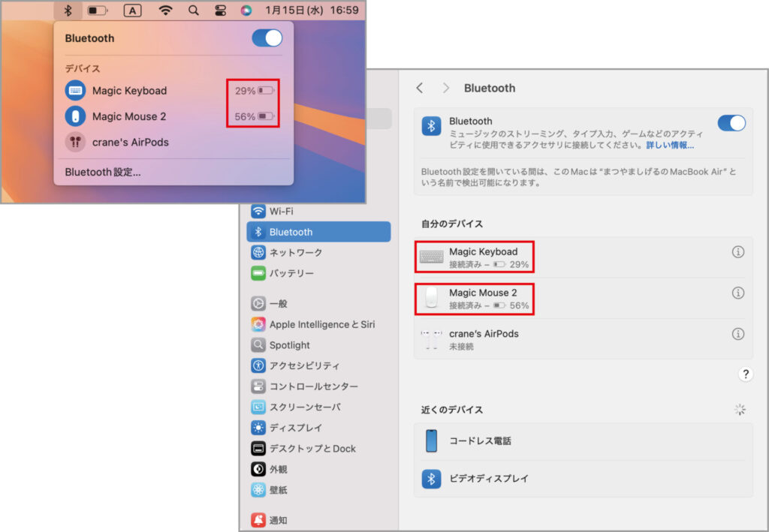Click the phone icon beside コードレス電話
Image resolution: width=769 pixels, height=532 pixels.
431,441
